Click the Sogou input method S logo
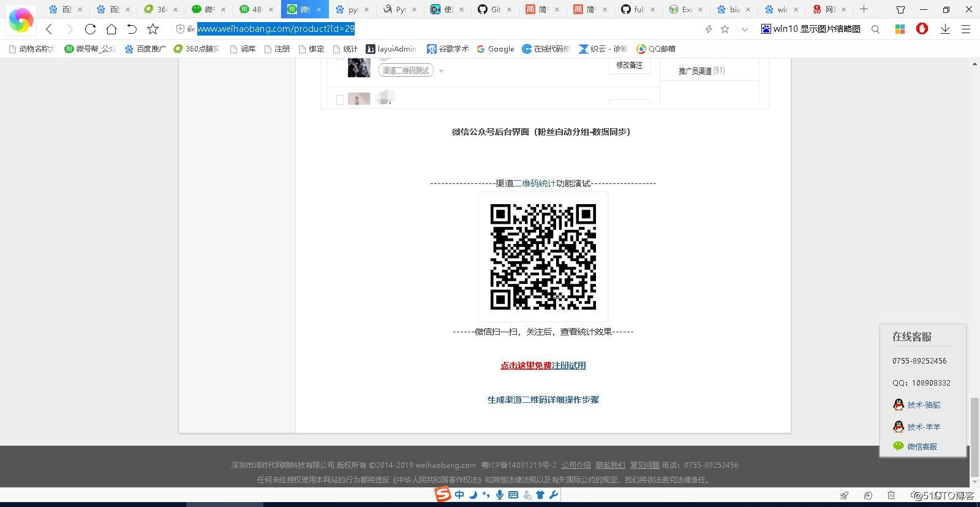This screenshot has width=980, height=507. coord(443,495)
